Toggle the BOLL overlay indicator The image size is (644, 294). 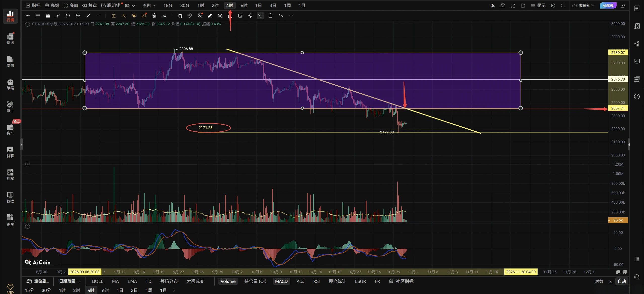pos(97,281)
